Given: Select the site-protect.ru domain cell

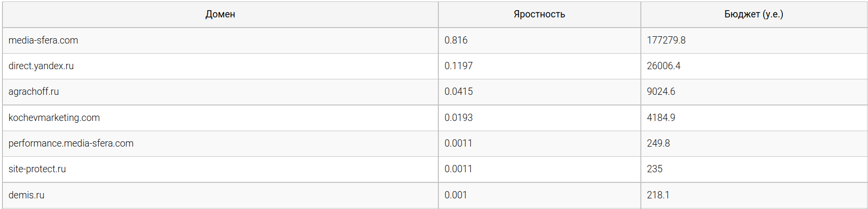Looking at the screenshot, I should point(37,169).
